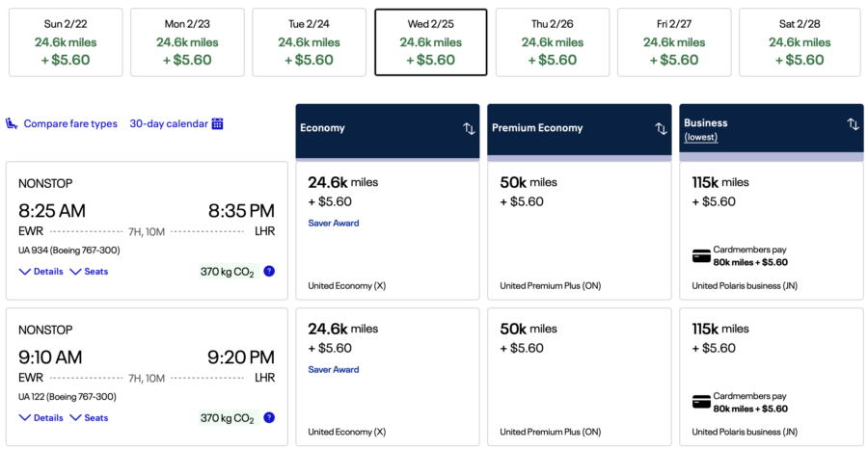868x450 pixels.
Task: Expand Seats for flight UA 122
Action: [x=89, y=418]
